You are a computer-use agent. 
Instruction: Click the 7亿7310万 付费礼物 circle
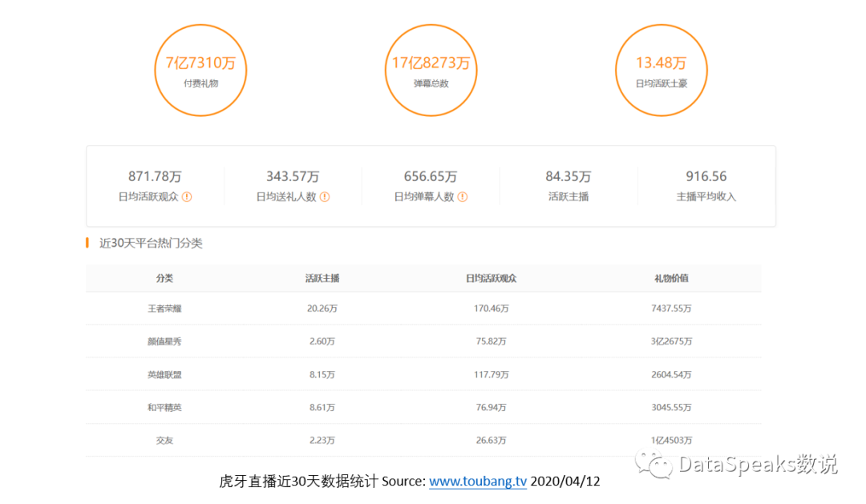click(200, 70)
